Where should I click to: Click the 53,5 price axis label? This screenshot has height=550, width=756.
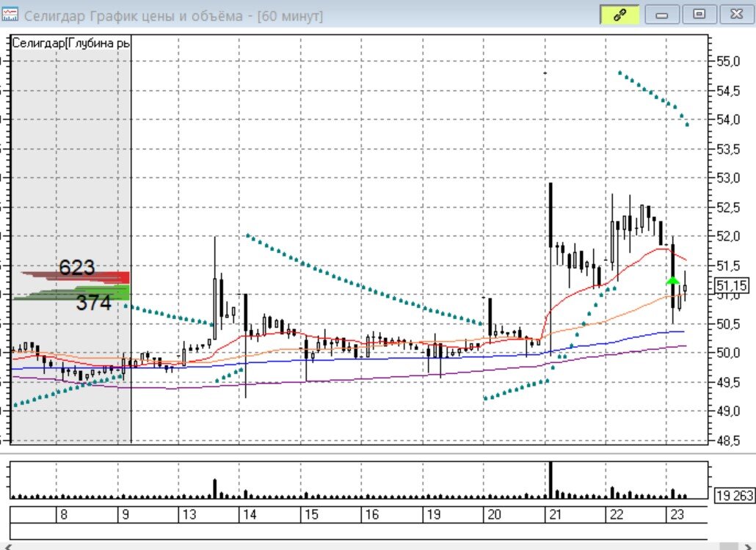728,149
